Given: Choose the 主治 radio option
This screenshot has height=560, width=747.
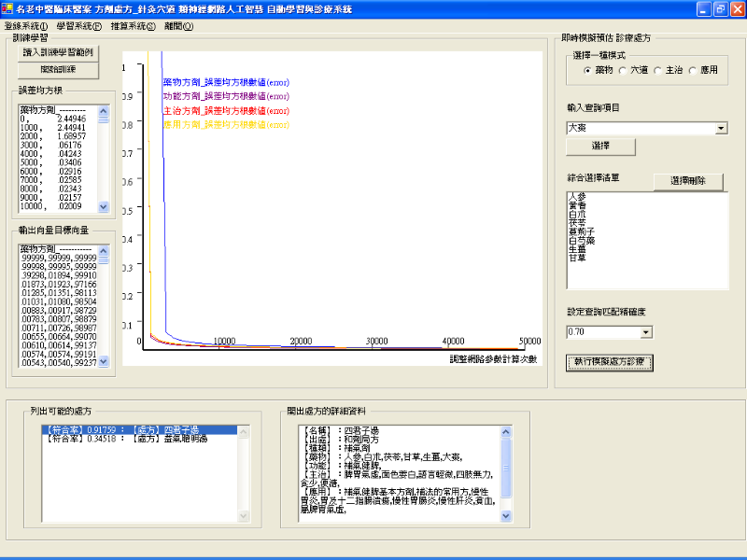Looking at the screenshot, I should (657, 70).
